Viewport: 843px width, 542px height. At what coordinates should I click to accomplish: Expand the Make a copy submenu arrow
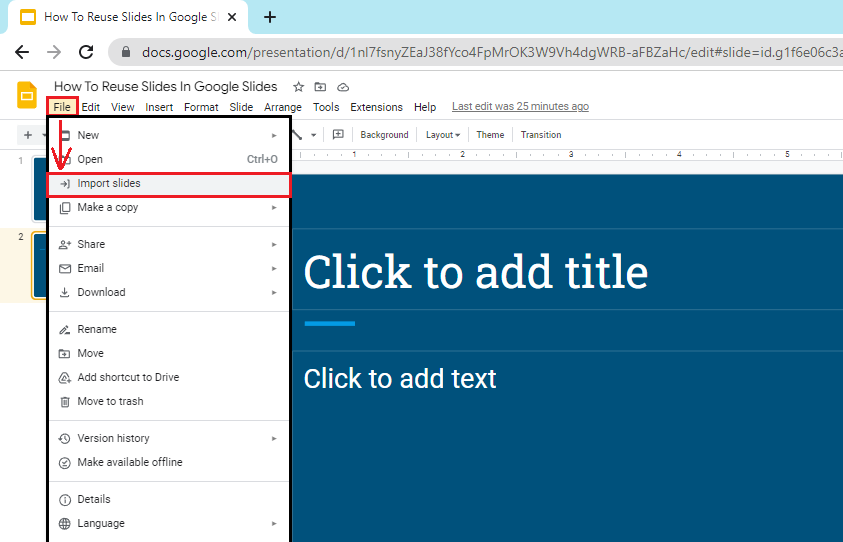[274, 208]
